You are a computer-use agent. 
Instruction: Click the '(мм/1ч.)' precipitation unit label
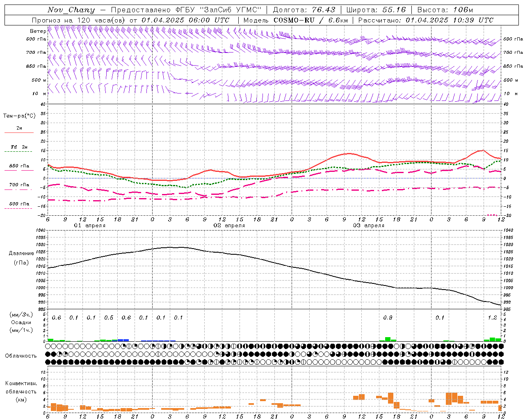[x=21, y=330]
